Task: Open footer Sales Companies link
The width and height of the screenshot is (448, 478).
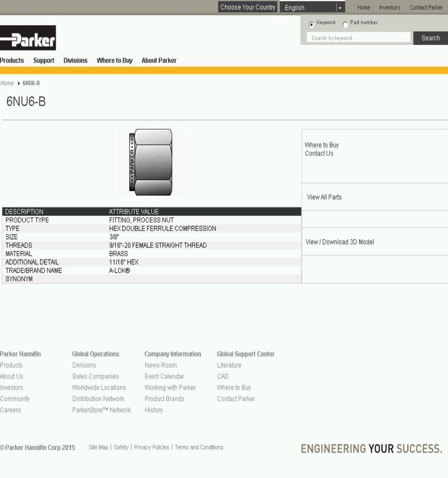Action: [x=95, y=376]
